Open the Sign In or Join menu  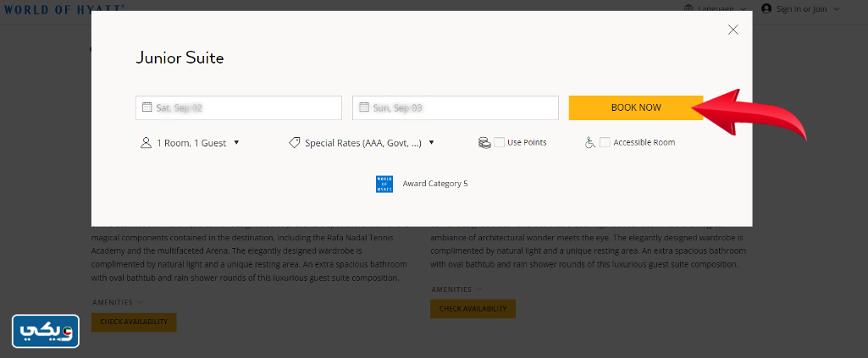pos(805,8)
